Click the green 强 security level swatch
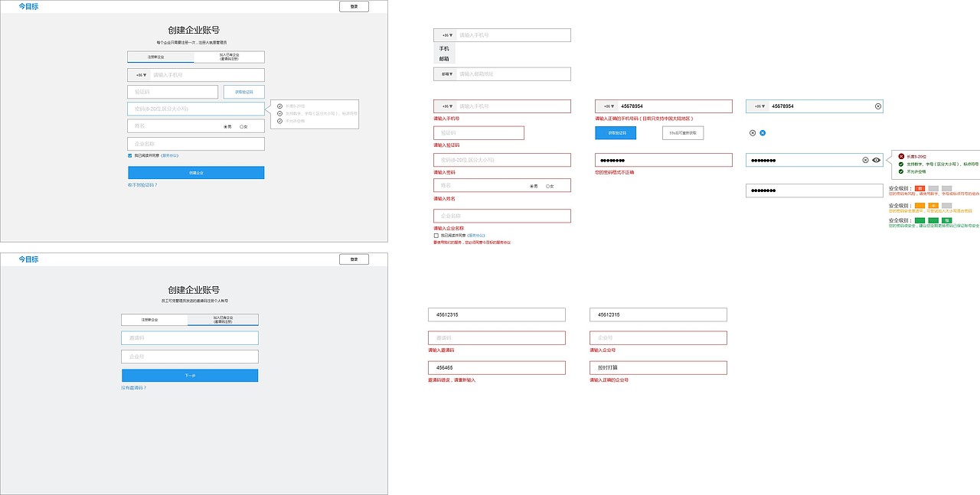The image size is (980, 495). pos(946,220)
